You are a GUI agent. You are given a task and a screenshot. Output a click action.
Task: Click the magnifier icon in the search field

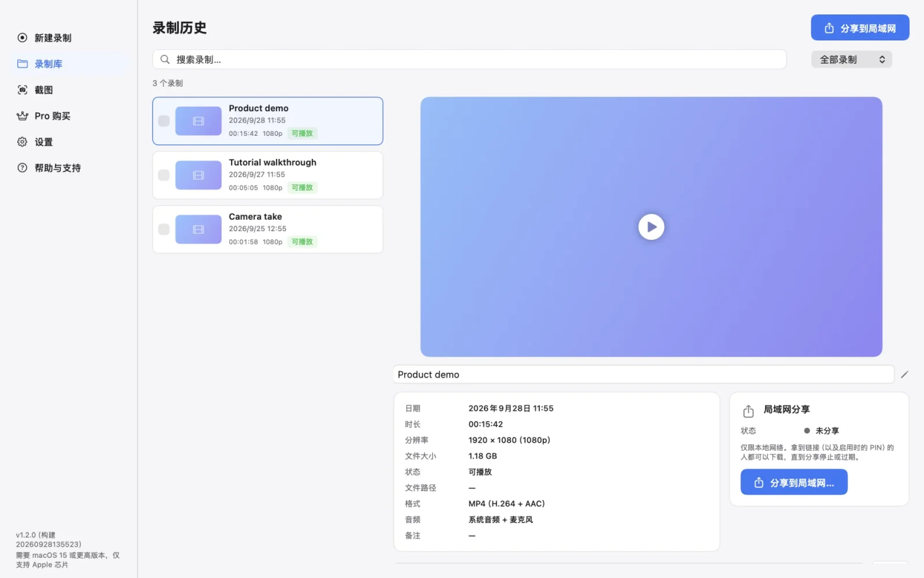(x=165, y=60)
